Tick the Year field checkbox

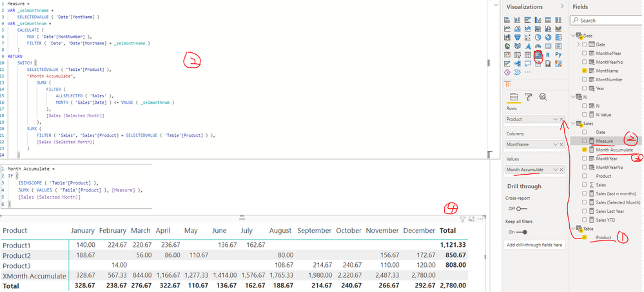(585, 88)
